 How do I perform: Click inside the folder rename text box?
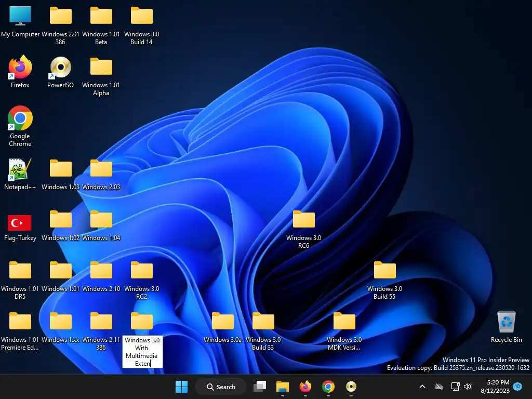pyautogui.click(x=142, y=352)
